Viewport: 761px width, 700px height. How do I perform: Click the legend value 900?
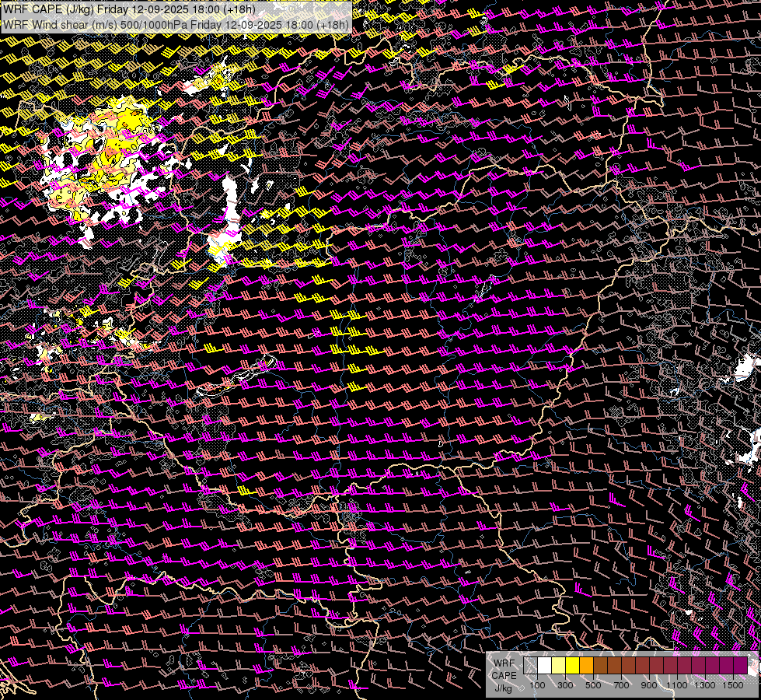649,685
